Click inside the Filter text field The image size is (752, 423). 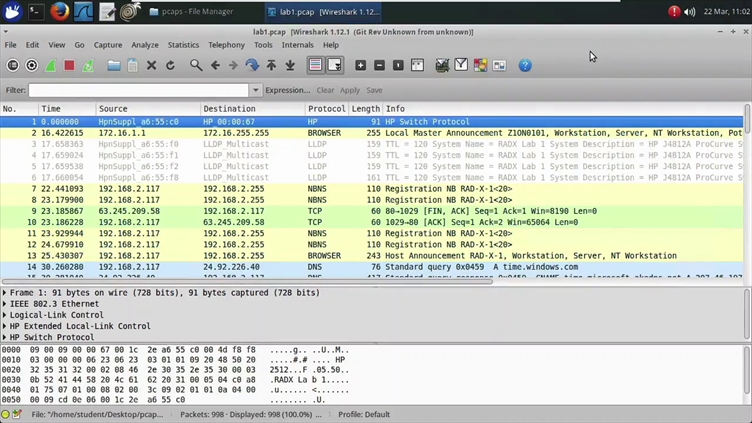point(139,90)
